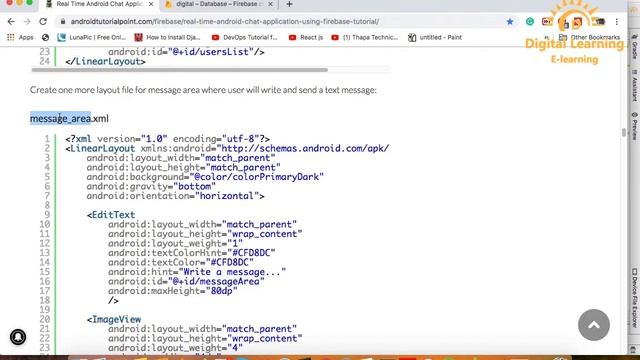The image size is (640, 360).
Task: Bookmark this page with the star icon
Action: click(510, 22)
